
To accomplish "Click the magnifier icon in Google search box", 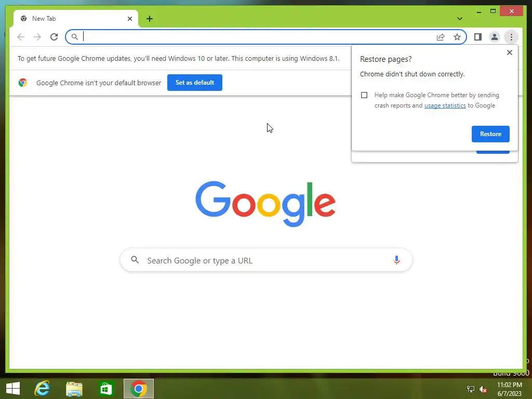I will coord(135,260).
